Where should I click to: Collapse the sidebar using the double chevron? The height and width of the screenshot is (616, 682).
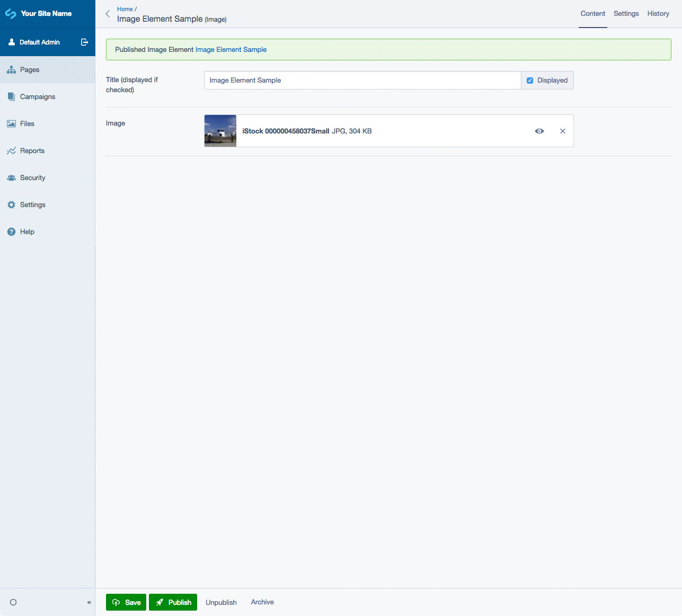coord(89,602)
